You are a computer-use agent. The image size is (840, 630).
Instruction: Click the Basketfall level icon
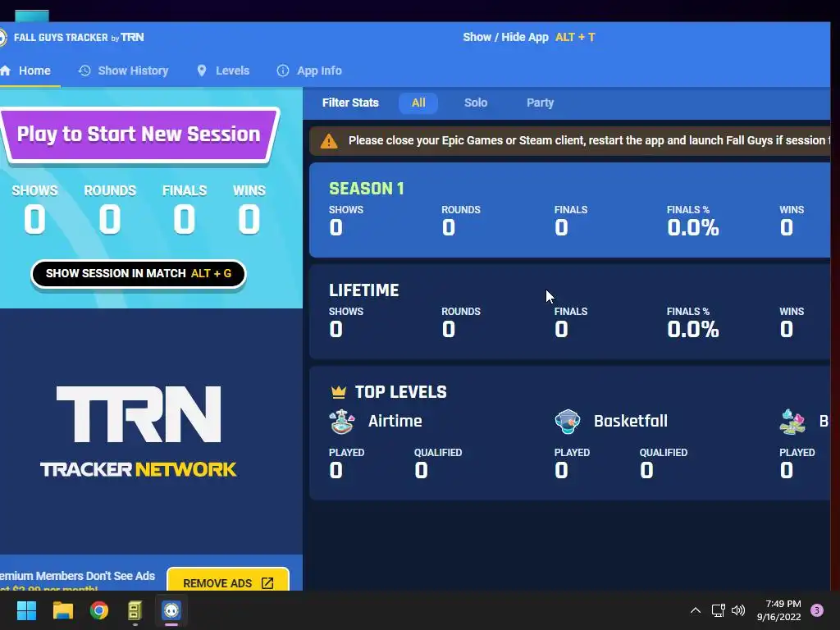pyautogui.click(x=568, y=422)
